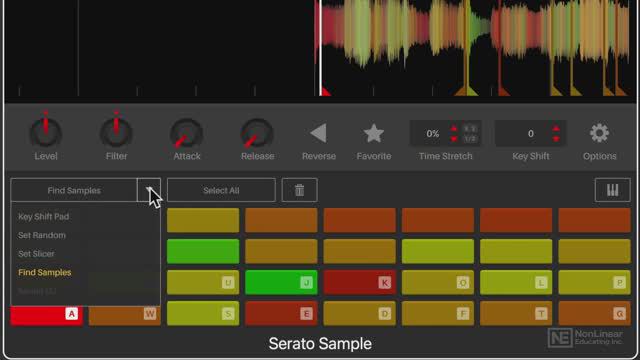This screenshot has height=360, width=640.
Task: Trigger the pad labeled S
Action: tap(203, 313)
